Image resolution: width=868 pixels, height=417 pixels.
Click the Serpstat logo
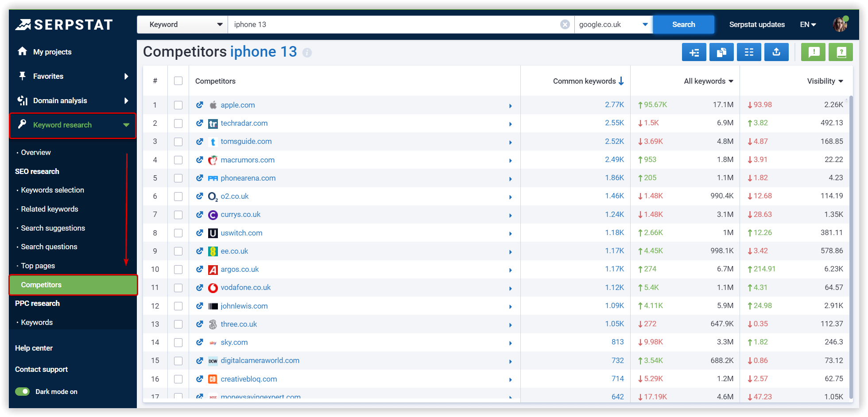click(64, 25)
